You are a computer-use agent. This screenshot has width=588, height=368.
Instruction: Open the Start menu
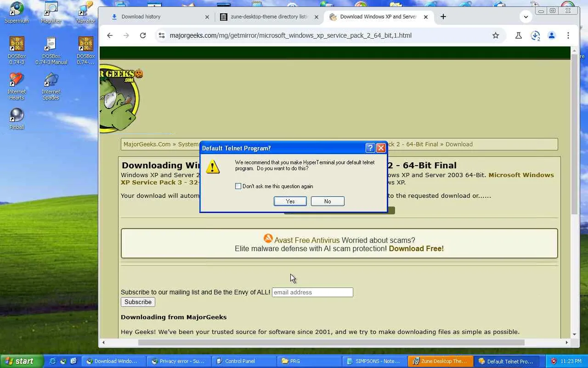coord(22,361)
